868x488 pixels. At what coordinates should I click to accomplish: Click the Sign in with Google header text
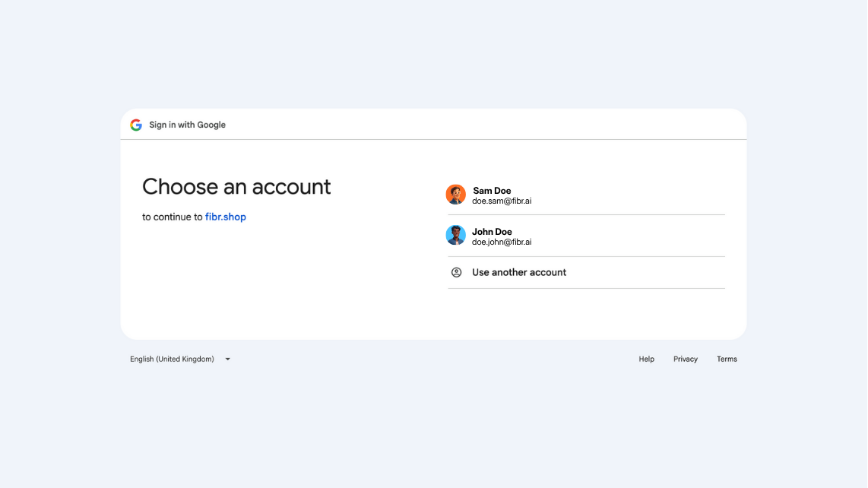tap(187, 125)
